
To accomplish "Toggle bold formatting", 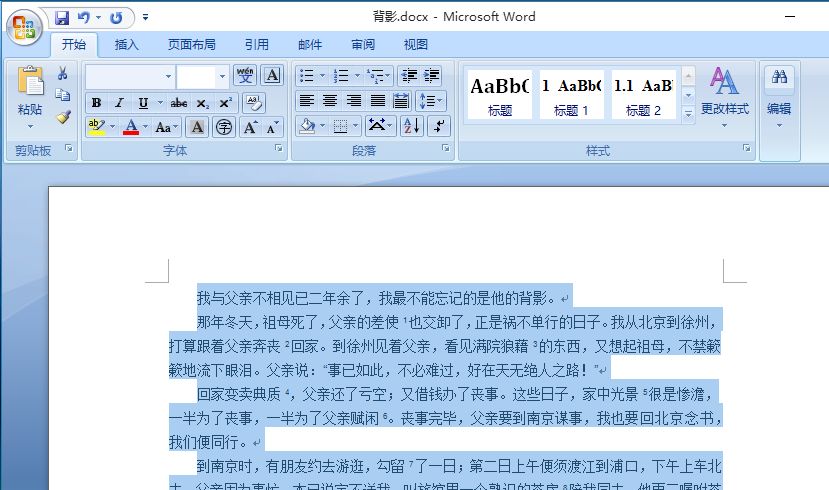I will [96, 103].
